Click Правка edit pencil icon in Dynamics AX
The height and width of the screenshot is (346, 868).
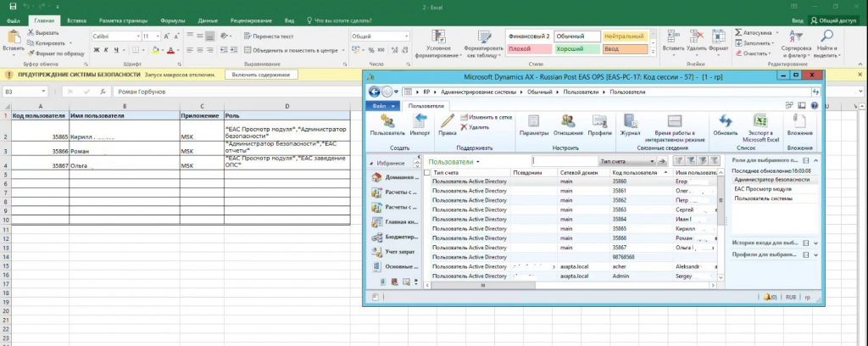coord(448,122)
